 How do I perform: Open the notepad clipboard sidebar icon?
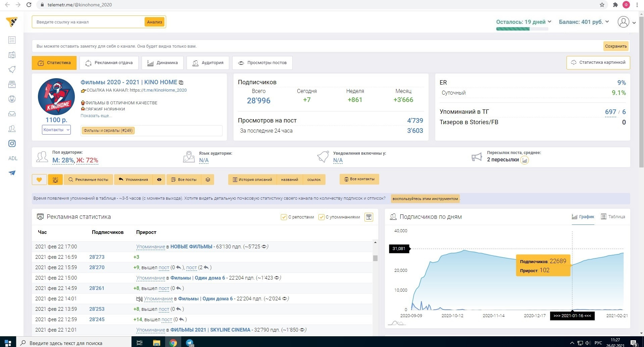(x=12, y=55)
